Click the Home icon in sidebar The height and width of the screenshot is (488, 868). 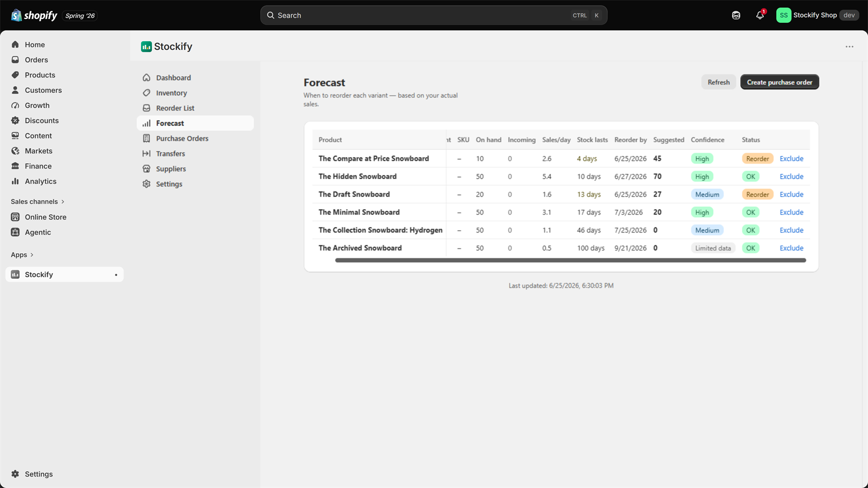[15, 44]
